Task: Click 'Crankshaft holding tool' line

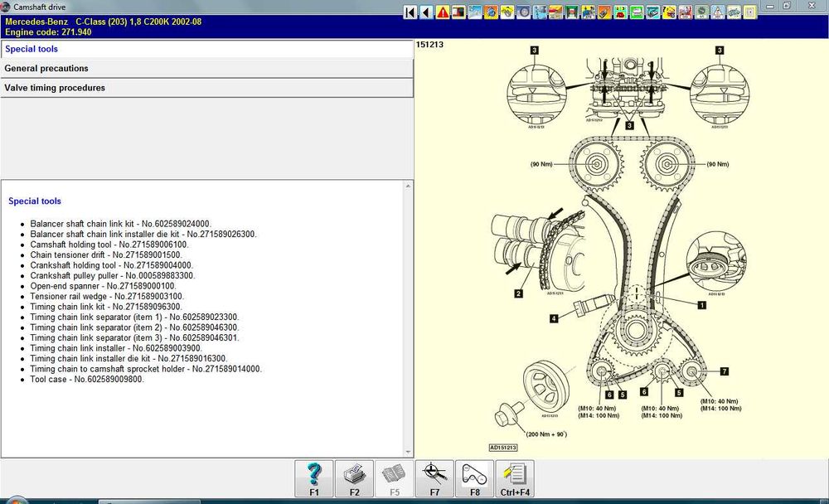Action: (112, 265)
